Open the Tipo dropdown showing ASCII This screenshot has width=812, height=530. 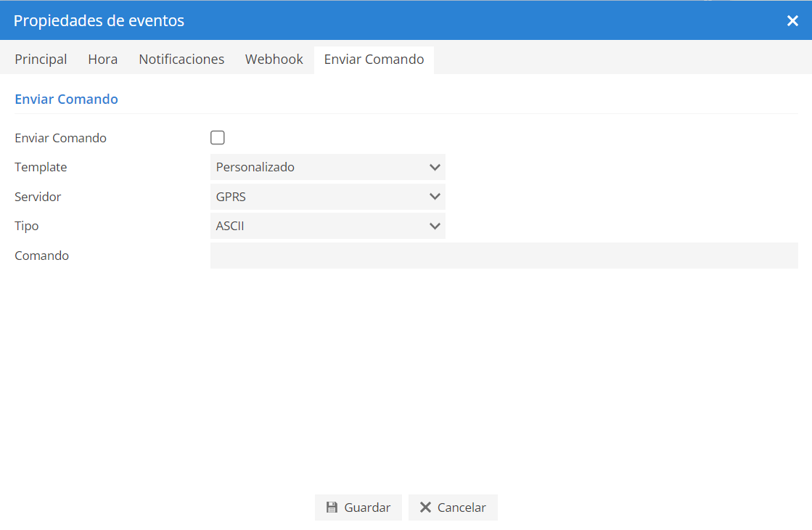click(x=328, y=226)
